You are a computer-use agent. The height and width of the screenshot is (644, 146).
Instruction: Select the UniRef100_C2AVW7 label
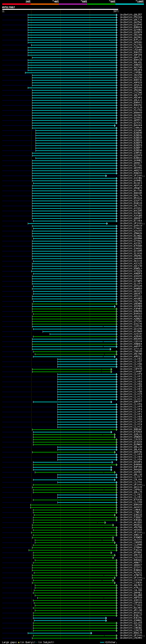(131, 371)
